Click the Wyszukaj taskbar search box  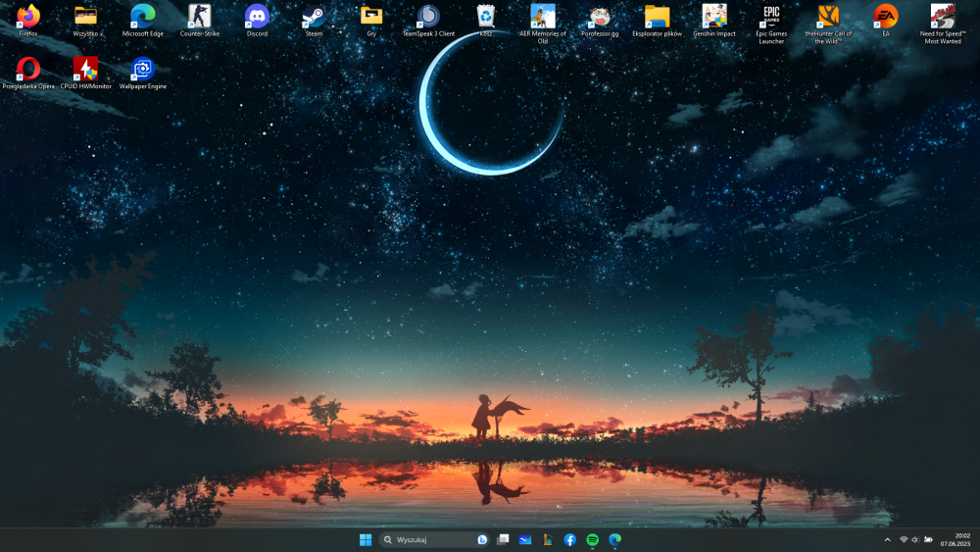coord(434,539)
